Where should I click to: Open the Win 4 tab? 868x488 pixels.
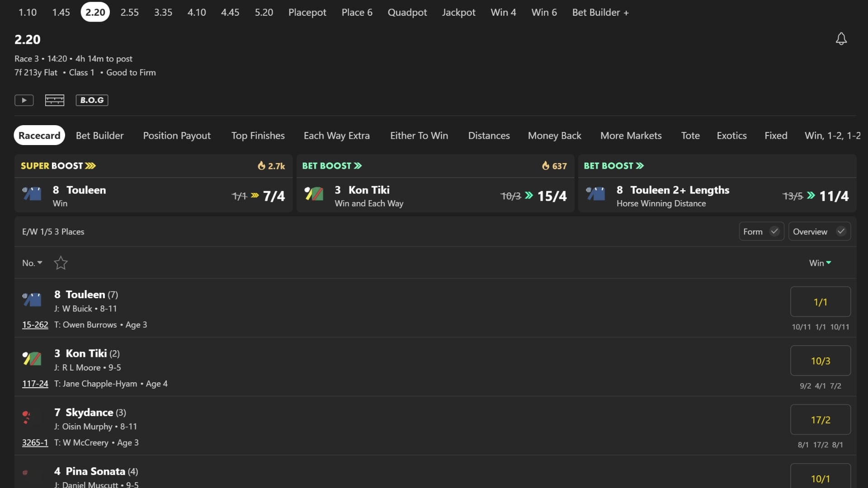504,12
